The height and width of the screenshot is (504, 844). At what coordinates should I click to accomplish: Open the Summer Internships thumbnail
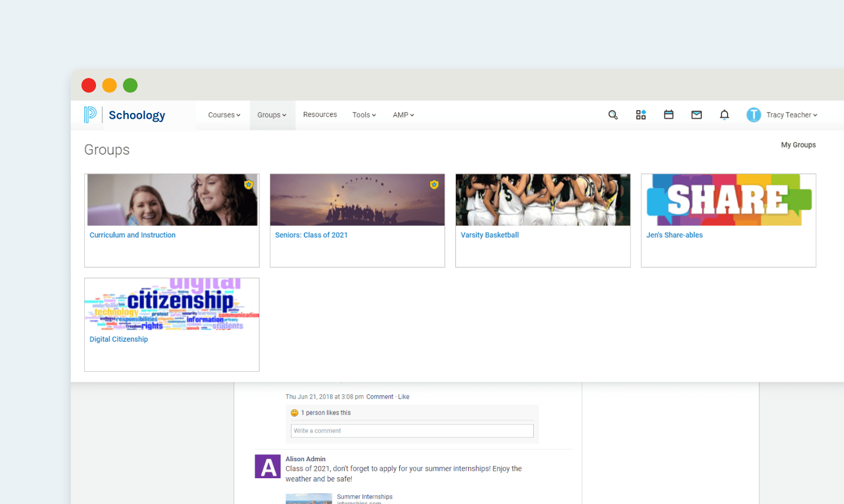tap(308, 499)
